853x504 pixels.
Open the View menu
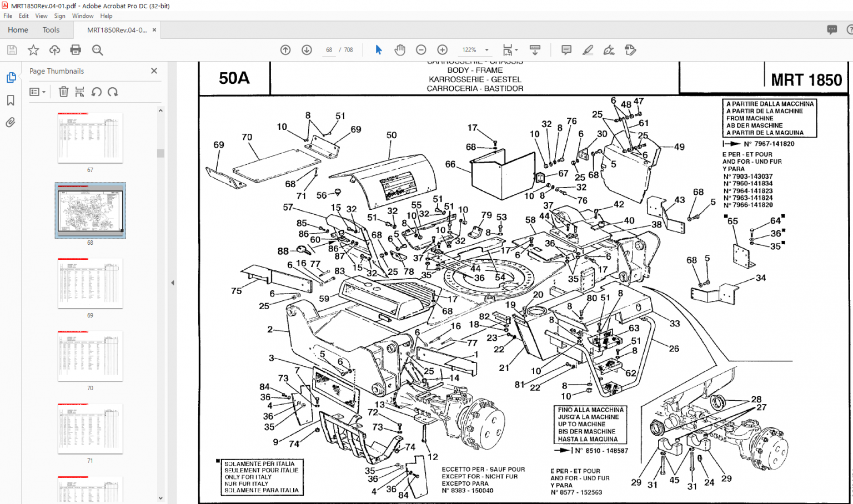point(42,16)
